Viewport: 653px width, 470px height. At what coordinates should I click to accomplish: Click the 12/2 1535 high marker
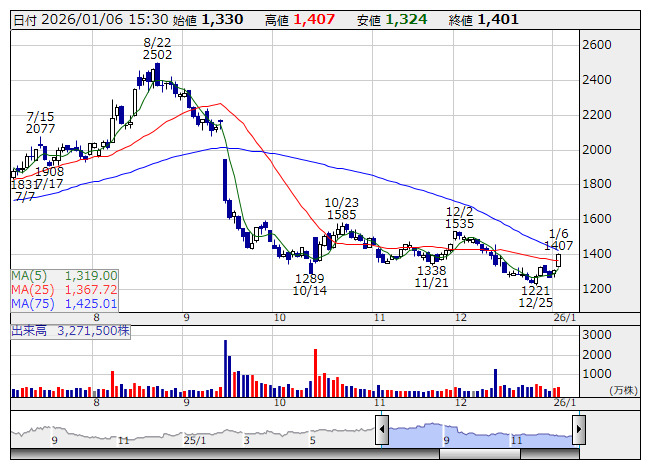pos(459,218)
